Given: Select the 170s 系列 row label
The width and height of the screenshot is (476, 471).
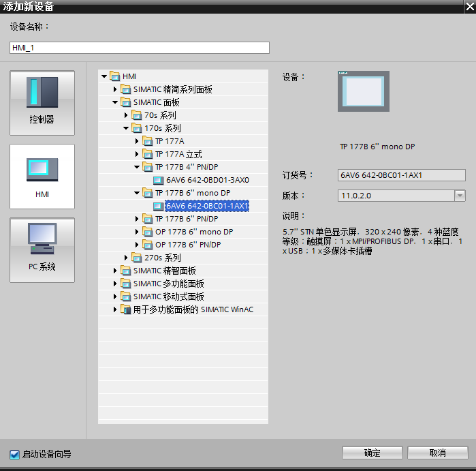Looking at the screenshot, I should [x=162, y=128].
